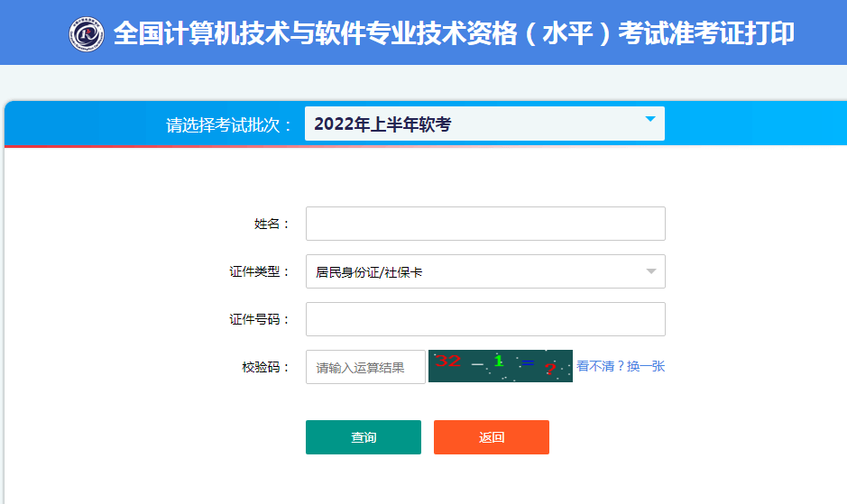Click the 证件号码 field label
This screenshot has height=504, width=847.
click(260, 319)
